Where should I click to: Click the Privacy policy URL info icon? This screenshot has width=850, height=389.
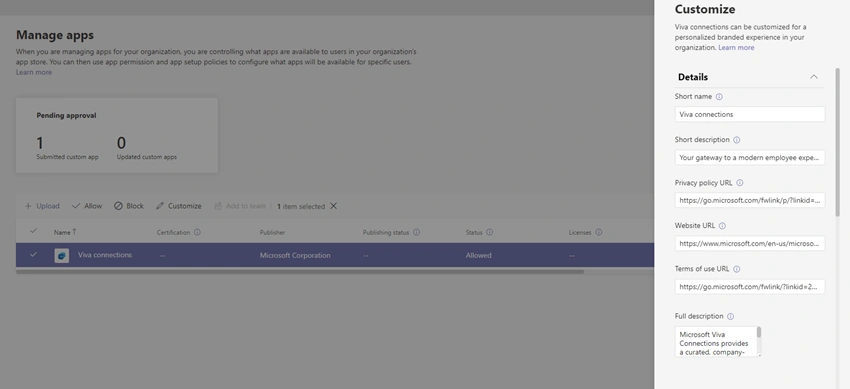coord(740,183)
